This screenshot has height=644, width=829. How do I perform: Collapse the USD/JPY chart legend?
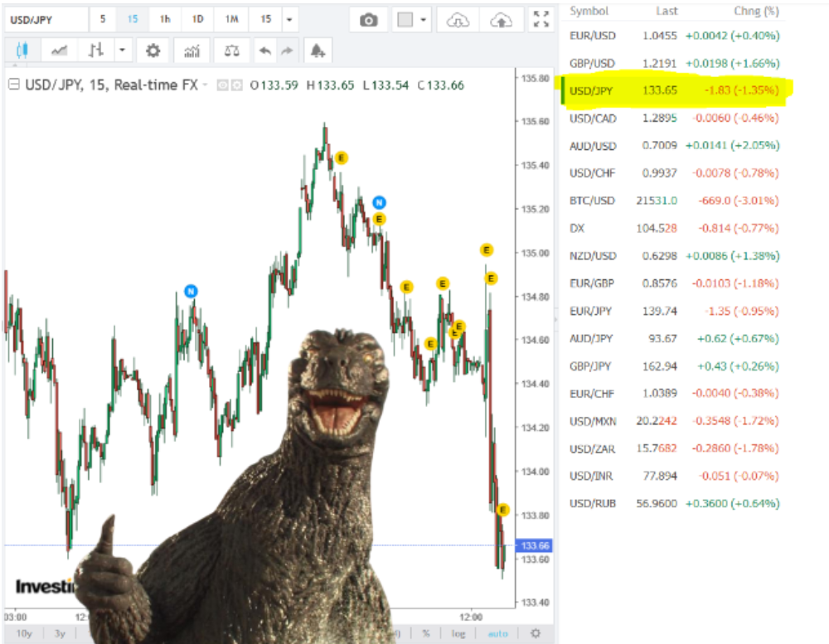click(14, 85)
